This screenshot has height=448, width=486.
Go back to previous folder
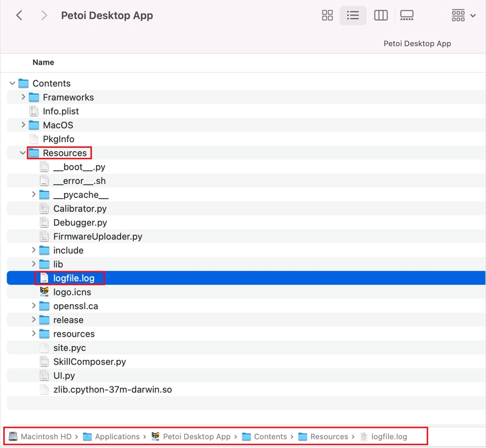[19, 15]
